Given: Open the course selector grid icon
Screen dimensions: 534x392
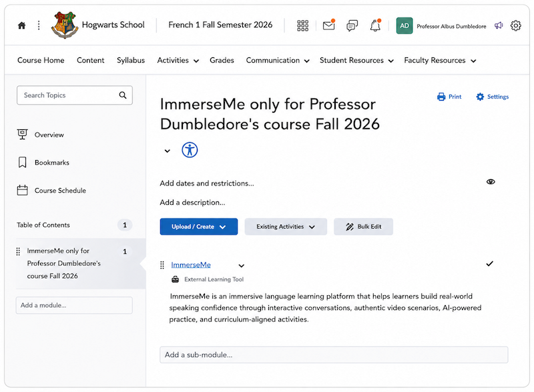Looking at the screenshot, I should tap(302, 25).
